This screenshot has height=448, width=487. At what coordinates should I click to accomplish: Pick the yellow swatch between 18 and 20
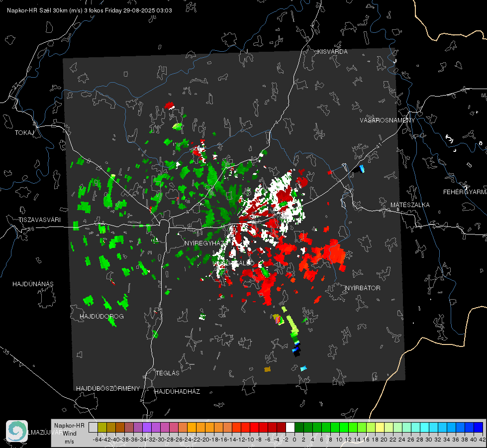click(380, 427)
